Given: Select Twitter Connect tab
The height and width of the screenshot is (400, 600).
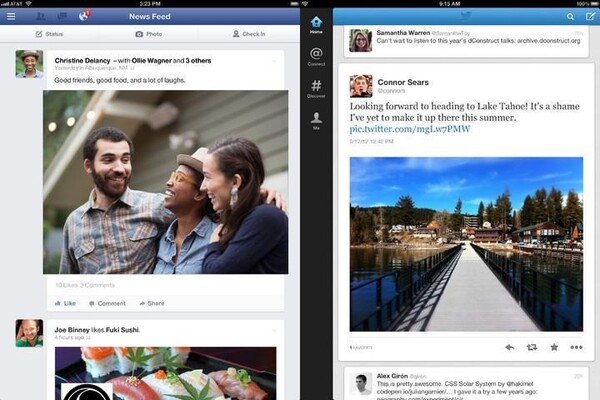Looking at the screenshot, I should coord(316,57).
